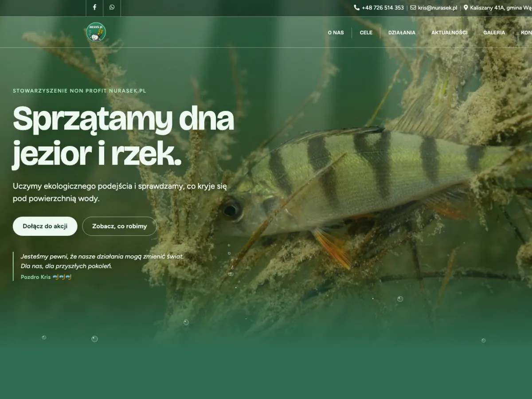Image resolution: width=532 pixels, height=399 pixels.
Task: Click the Uczymy ekologicznego podejścia paragraph
Action: click(x=120, y=192)
